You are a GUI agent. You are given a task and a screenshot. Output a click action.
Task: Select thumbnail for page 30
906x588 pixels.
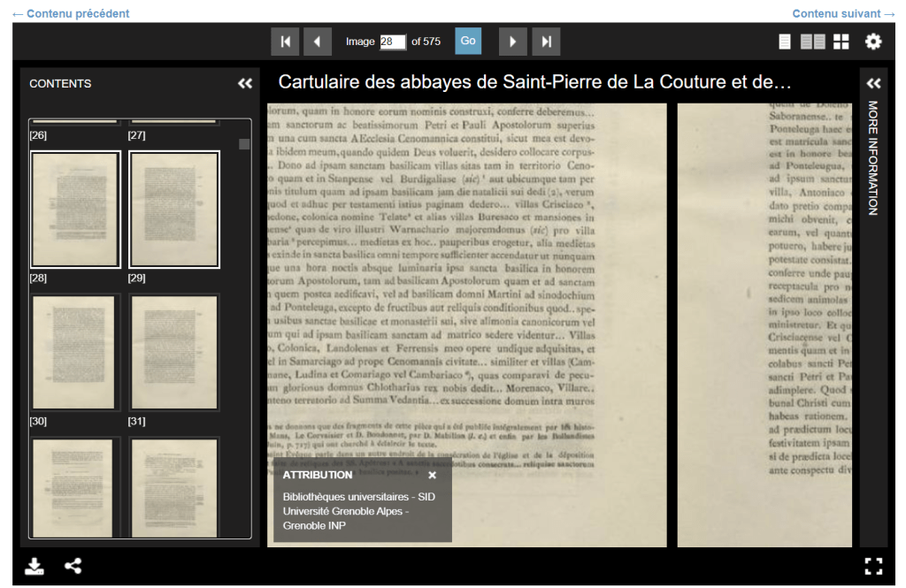point(75,352)
